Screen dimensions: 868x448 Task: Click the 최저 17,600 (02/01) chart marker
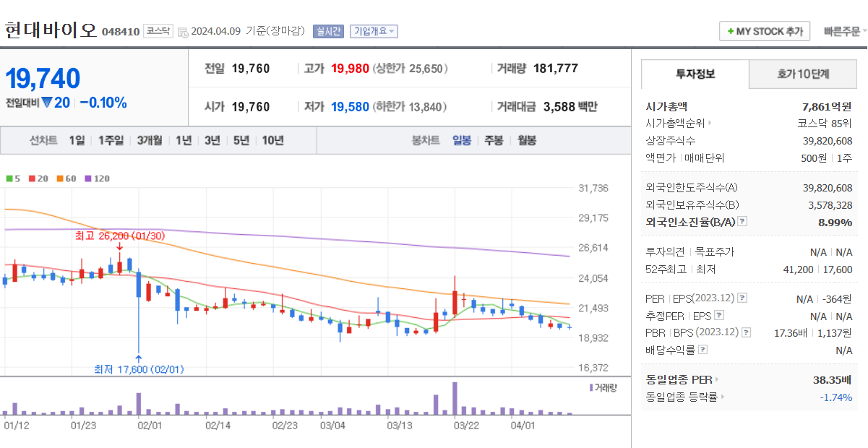139,369
